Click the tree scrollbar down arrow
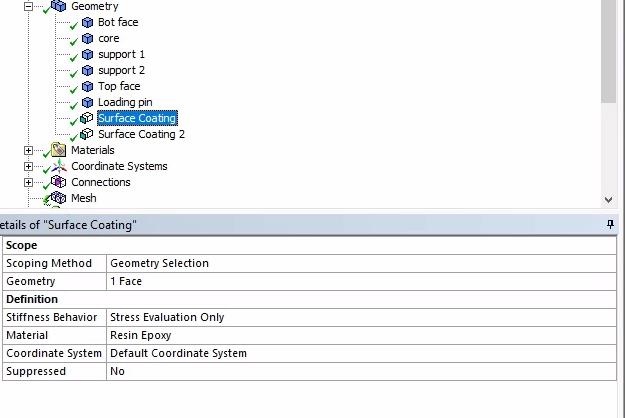The image size is (625, 418). [608, 199]
